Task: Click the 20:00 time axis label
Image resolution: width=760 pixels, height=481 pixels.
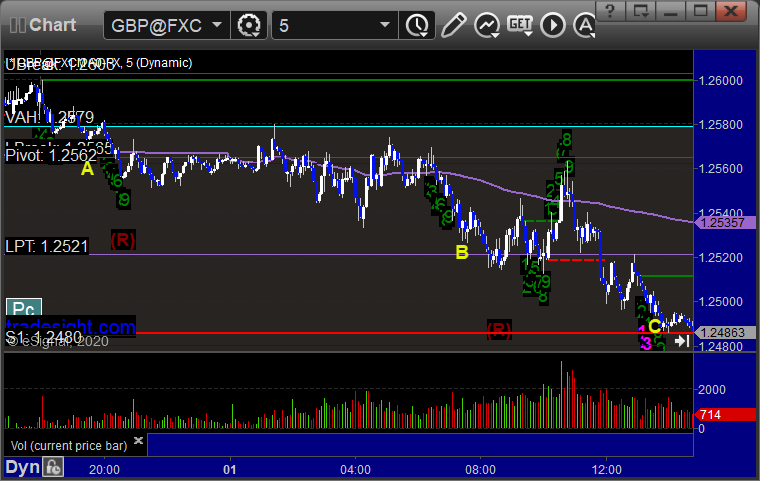Action: pyautogui.click(x=104, y=469)
